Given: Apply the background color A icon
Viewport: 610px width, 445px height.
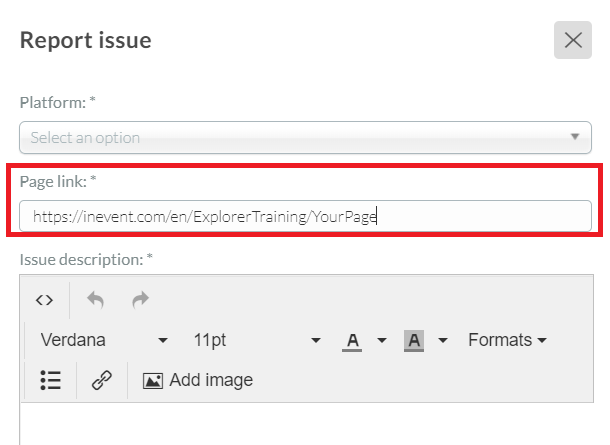Looking at the screenshot, I should pyautogui.click(x=414, y=341).
